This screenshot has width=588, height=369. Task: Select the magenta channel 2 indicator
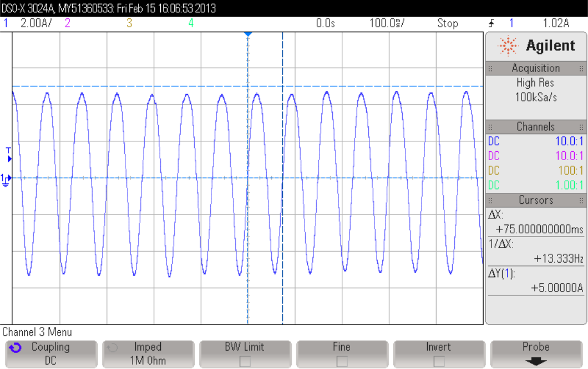(68, 23)
